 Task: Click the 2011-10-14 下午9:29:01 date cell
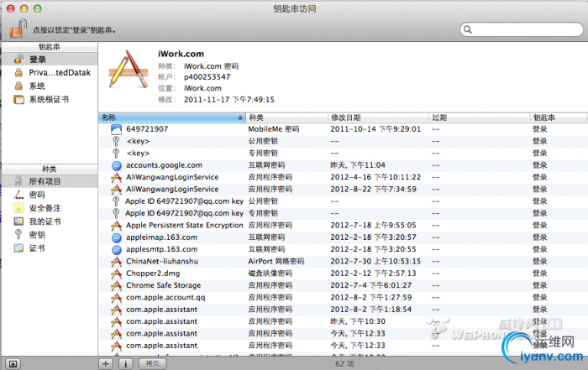375,129
